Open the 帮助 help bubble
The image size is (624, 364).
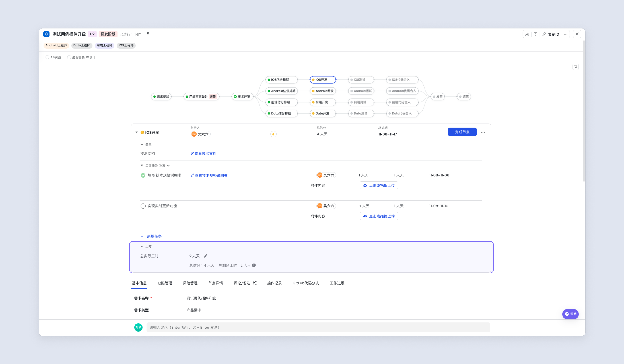coord(570,314)
